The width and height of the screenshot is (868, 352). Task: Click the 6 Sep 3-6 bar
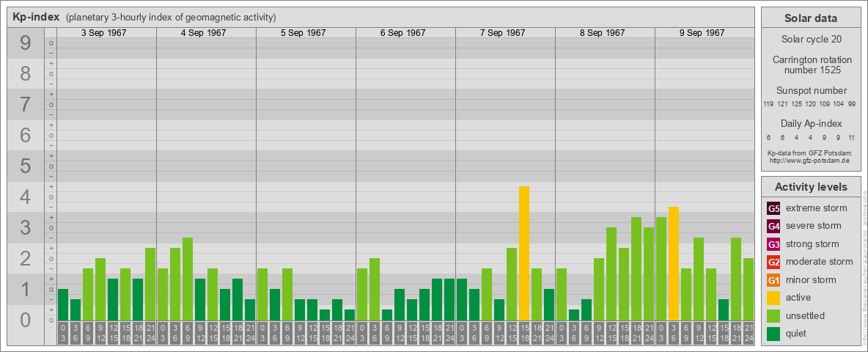click(374, 290)
